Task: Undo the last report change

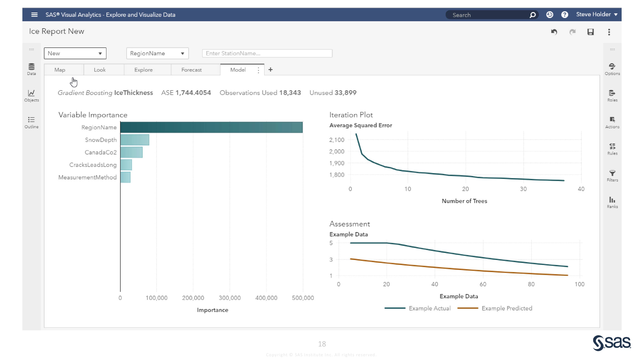Action: tap(554, 32)
